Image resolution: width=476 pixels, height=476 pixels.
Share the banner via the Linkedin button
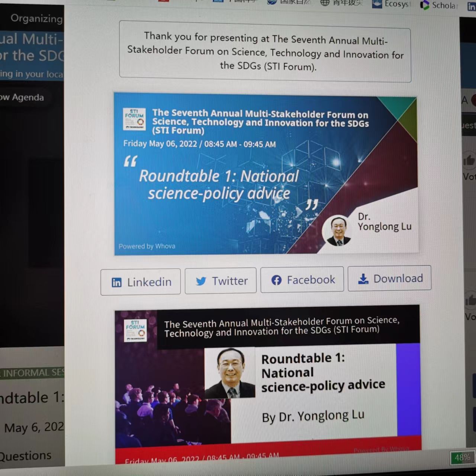(x=141, y=282)
